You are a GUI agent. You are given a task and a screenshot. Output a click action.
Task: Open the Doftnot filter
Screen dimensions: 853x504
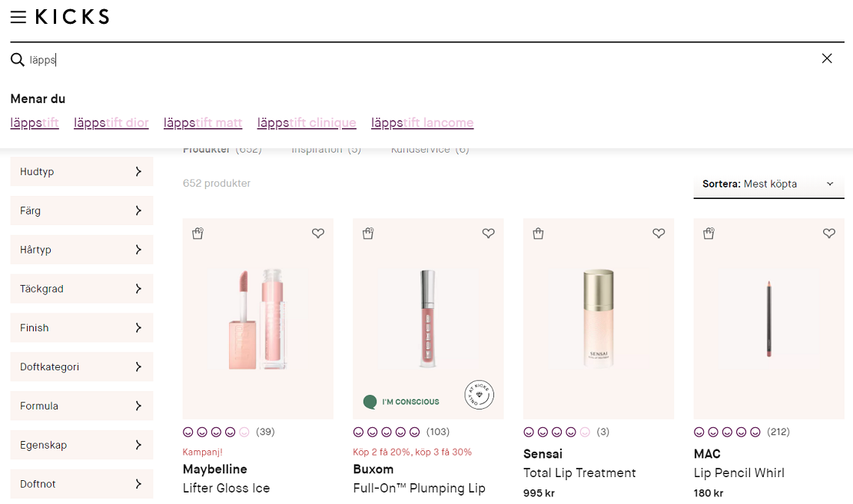(81, 484)
